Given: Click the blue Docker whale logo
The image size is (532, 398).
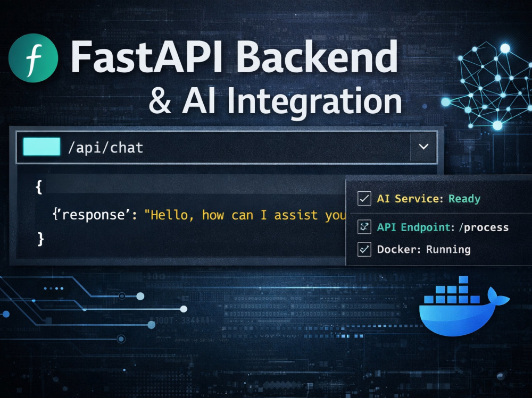Looking at the screenshot, I should [464, 306].
